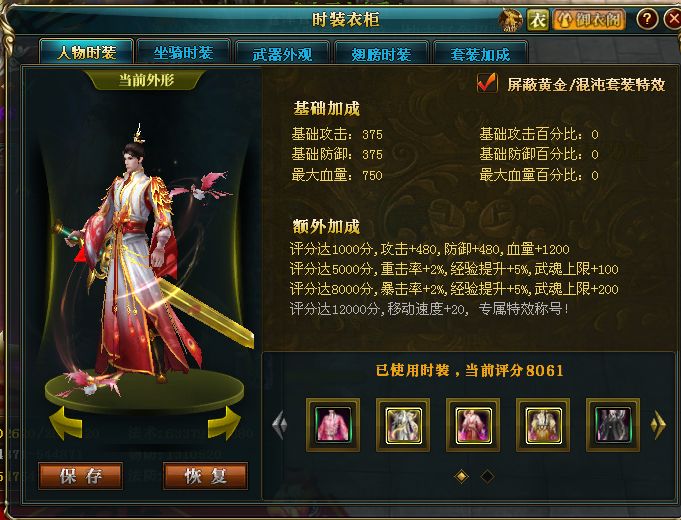Switch to 坐骑时装 tab

[x=183, y=53]
